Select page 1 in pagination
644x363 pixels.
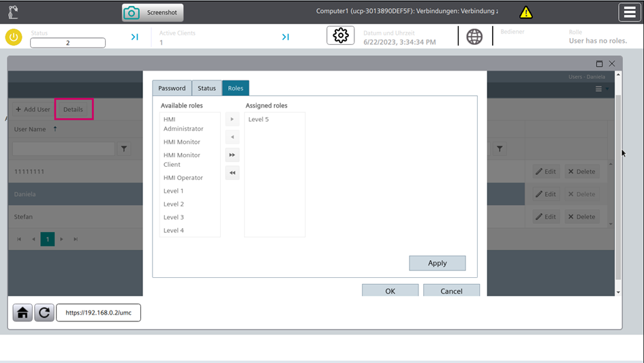48,239
